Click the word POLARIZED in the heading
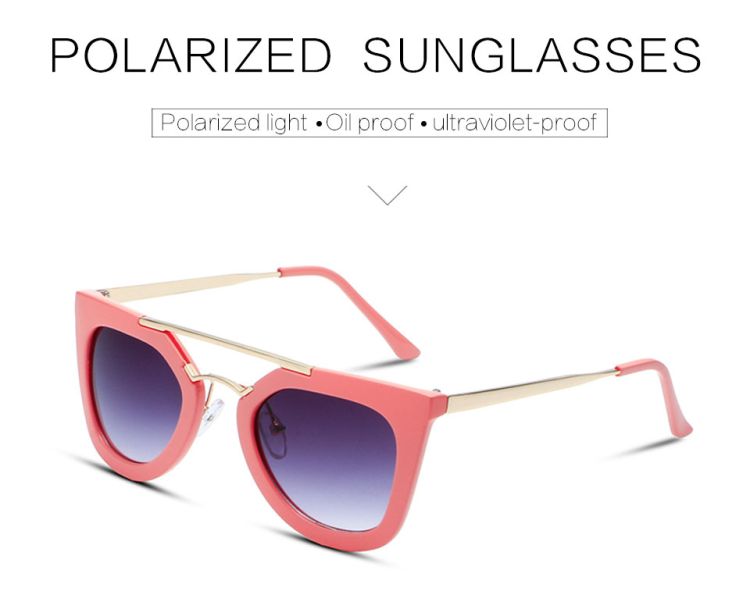750x609 pixels. [x=191, y=55]
